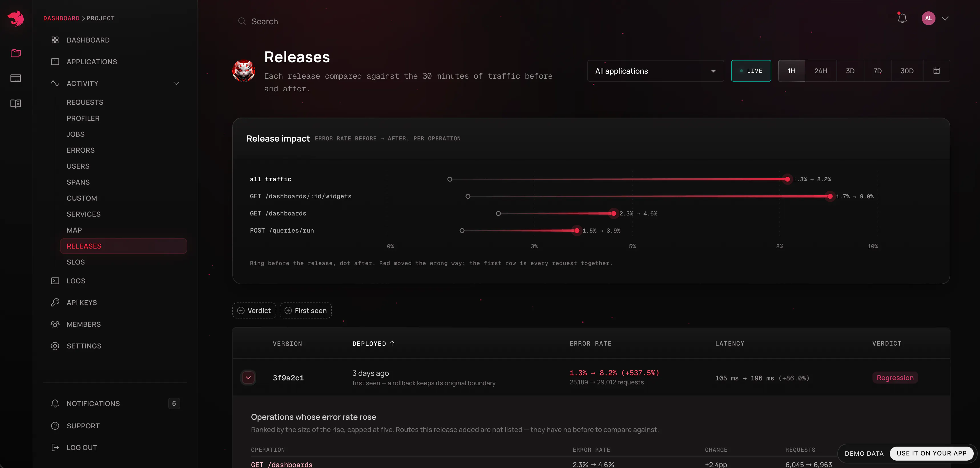Open the Errors menu item
This screenshot has height=468, width=980.
click(x=81, y=150)
